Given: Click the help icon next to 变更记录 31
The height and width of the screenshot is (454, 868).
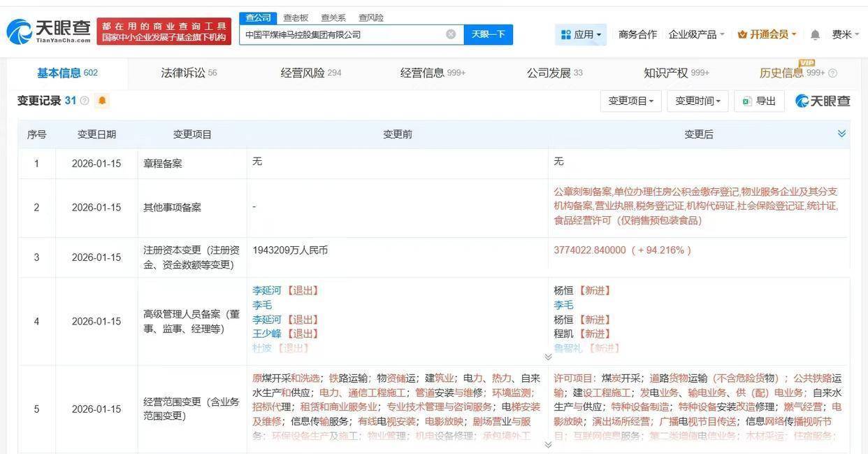Looking at the screenshot, I should click(x=85, y=101).
